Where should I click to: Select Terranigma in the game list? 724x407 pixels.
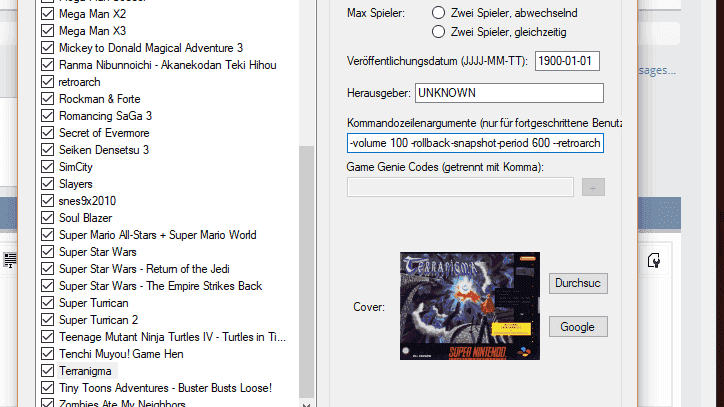click(x=85, y=371)
